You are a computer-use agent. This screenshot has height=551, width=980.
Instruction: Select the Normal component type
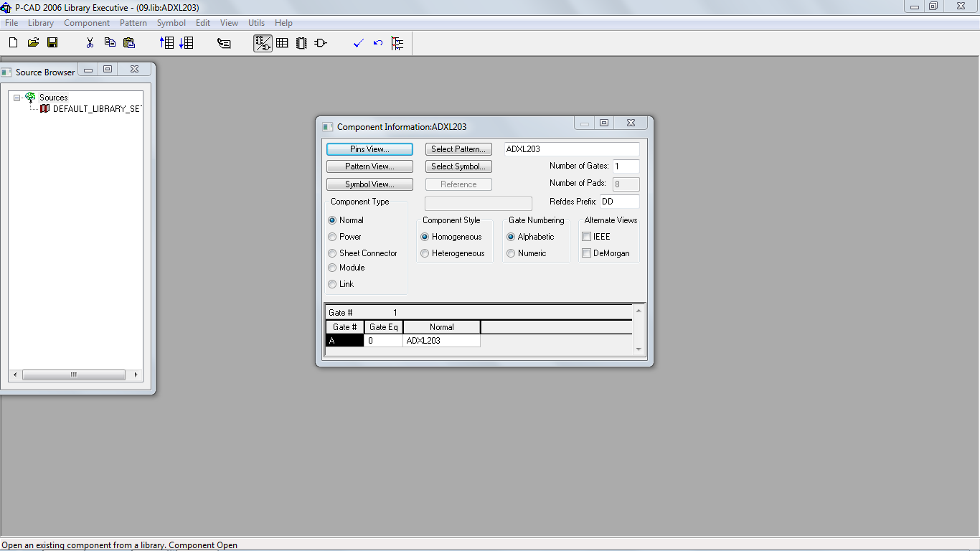tap(332, 220)
